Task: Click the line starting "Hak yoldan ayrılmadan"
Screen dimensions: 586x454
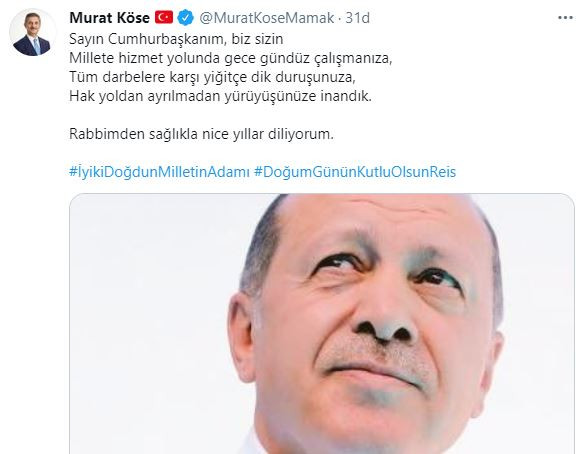Action: pyautogui.click(x=220, y=96)
